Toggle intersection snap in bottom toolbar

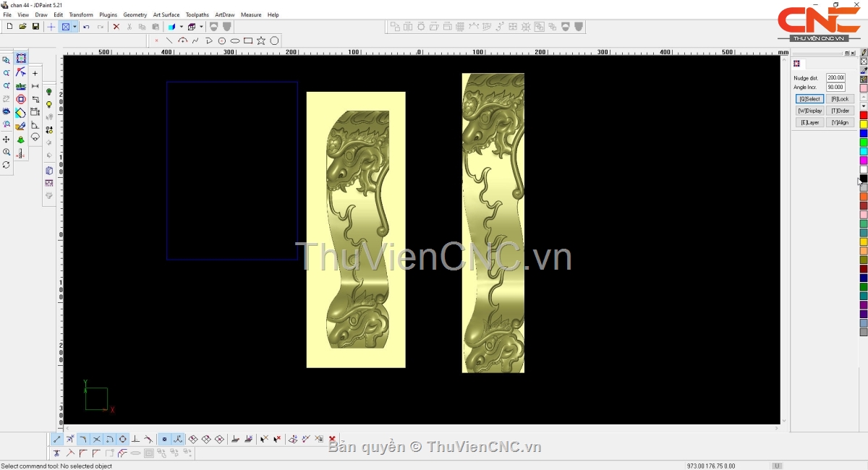click(96, 440)
